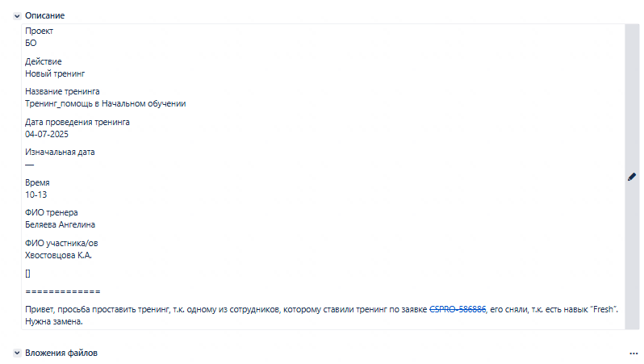Screen dimensions: 644x364
Task: Collapse the Описание section chevron
Action: coord(17,16)
